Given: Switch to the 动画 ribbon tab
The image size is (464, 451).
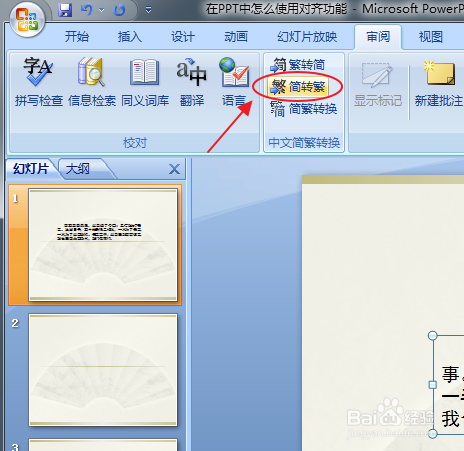Looking at the screenshot, I should pyautogui.click(x=236, y=36).
